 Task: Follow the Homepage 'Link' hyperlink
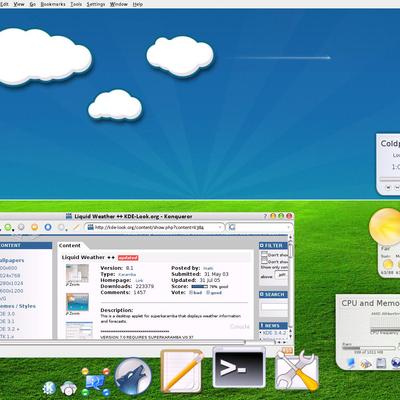[139, 280]
